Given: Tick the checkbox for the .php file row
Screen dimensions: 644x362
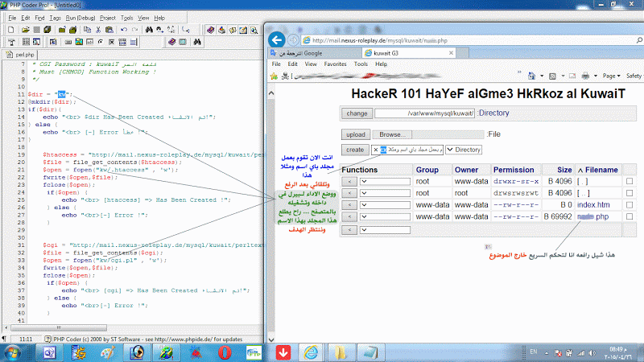Looking at the screenshot, I should tap(630, 216).
